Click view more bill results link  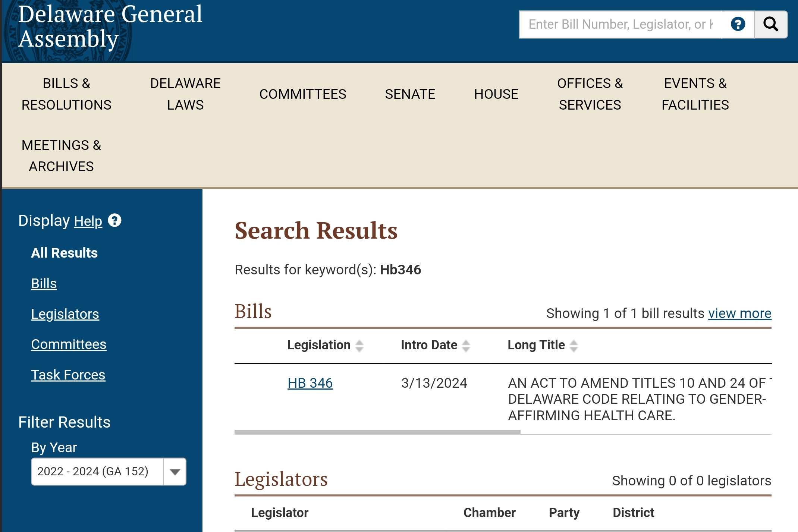740,314
